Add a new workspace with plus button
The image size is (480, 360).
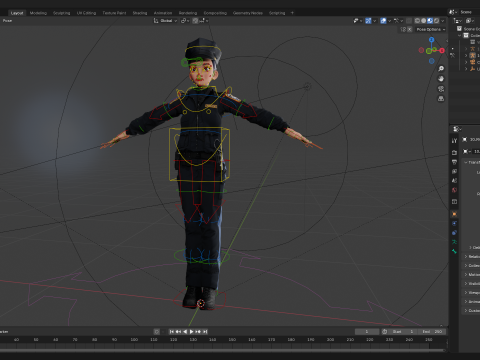[292, 13]
